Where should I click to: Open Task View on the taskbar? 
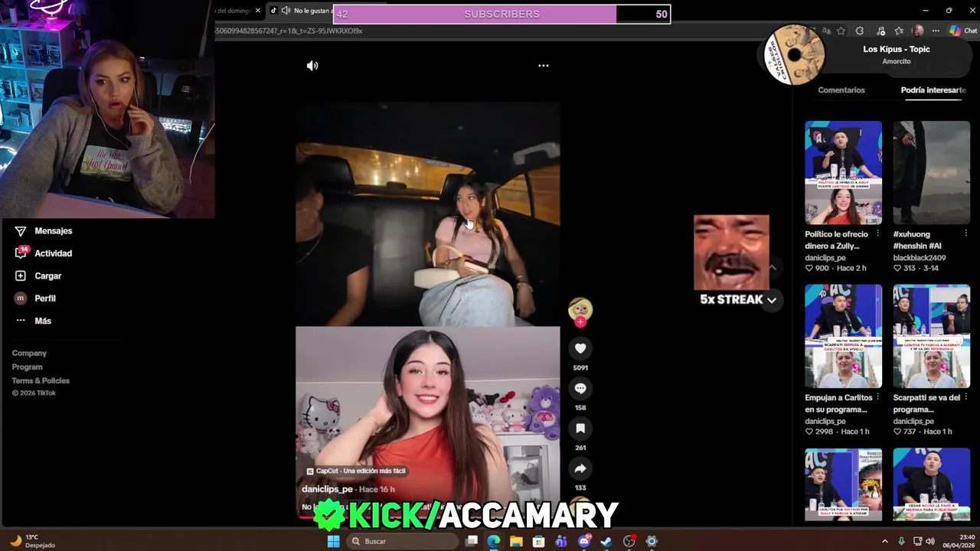pyautogui.click(x=472, y=541)
